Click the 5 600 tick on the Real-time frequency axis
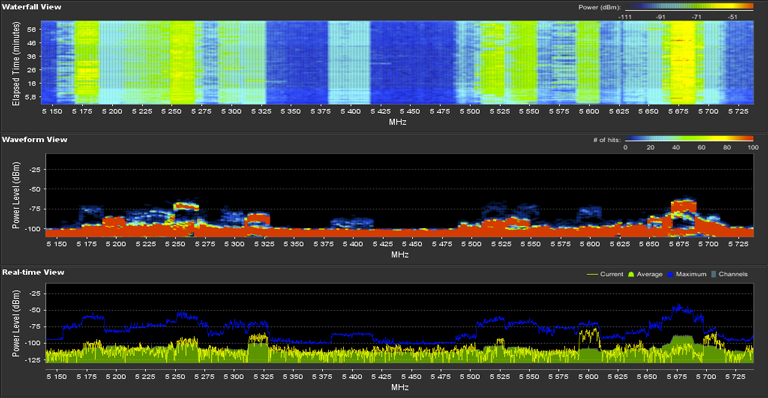This screenshot has width=768, height=398. pyautogui.click(x=588, y=377)
